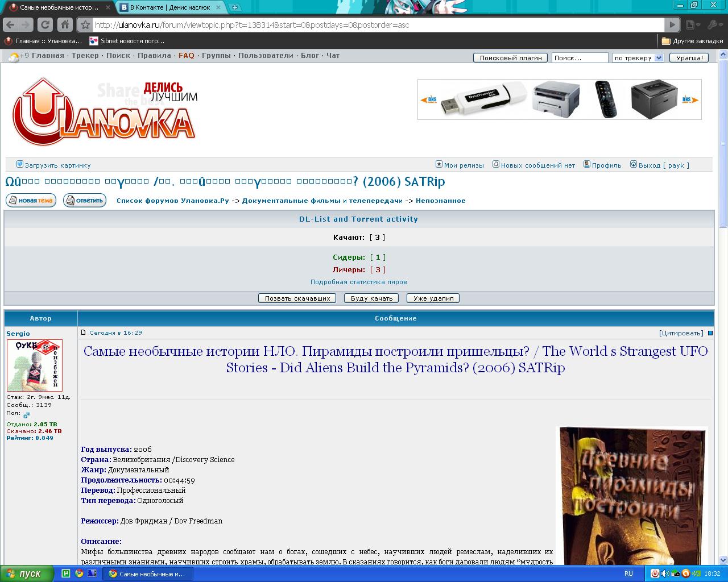Click the Новых сообщений нет envelope icon
This screenshot has width=728, height=582.
tap(495, 164)
